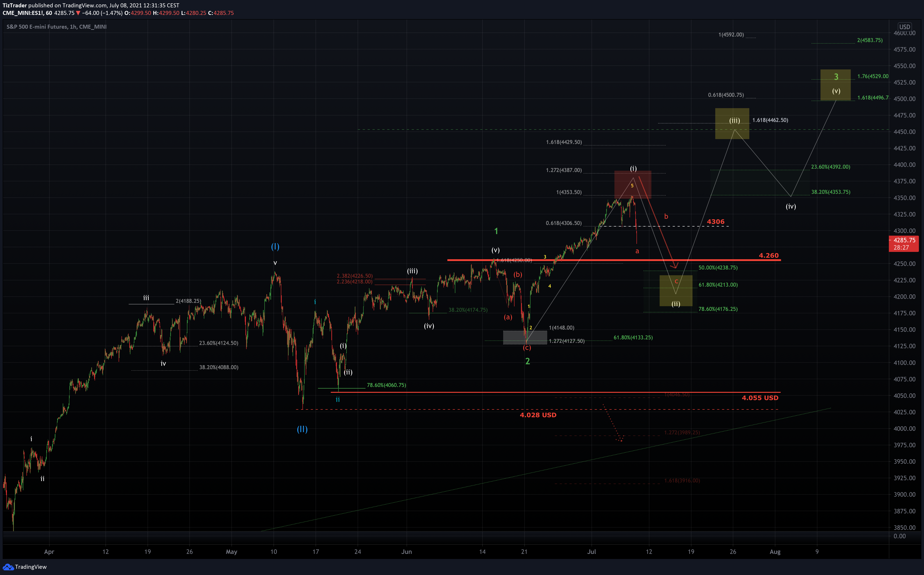
Task: Click the current price tag 4285.75
Action: [x=904, y=244]
